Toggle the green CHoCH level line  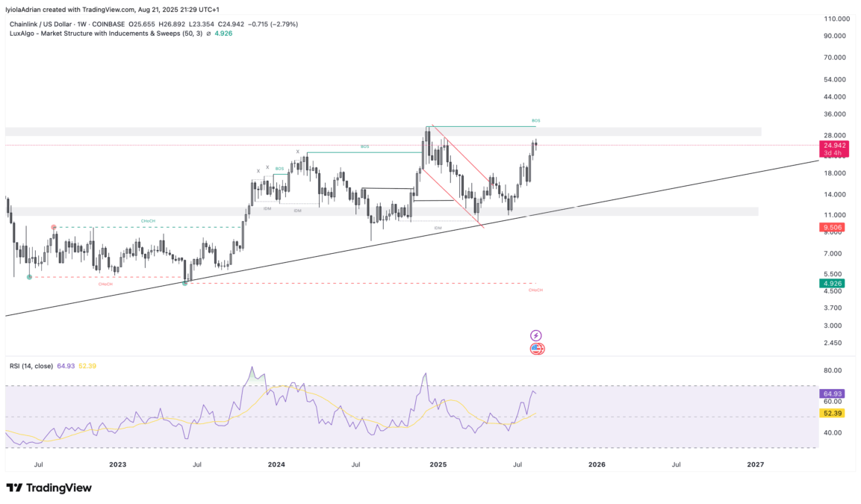[148, 220]
